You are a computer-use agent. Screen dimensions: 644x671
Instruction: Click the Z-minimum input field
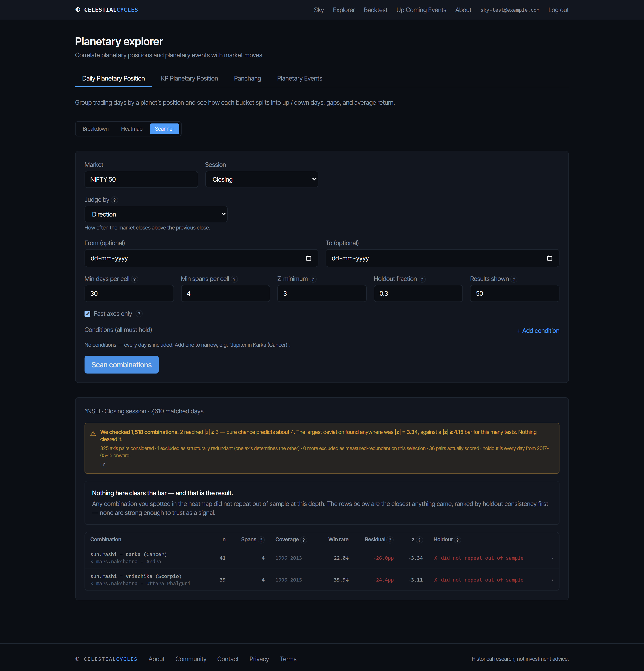click(x=322, y=293)
